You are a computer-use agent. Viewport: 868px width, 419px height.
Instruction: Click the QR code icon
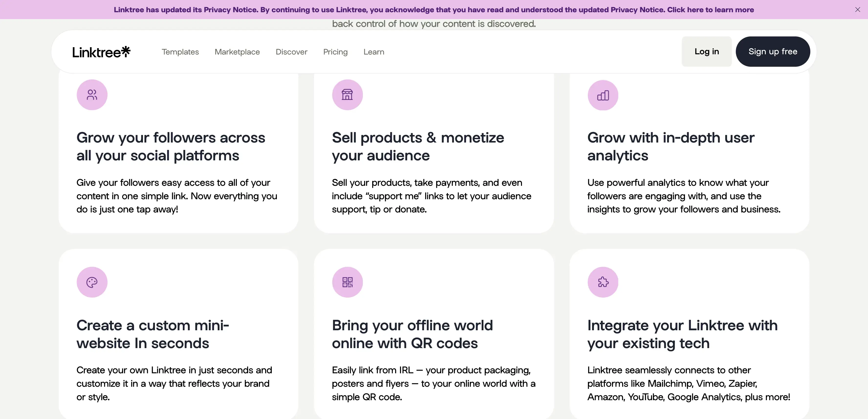pos(347,282)
